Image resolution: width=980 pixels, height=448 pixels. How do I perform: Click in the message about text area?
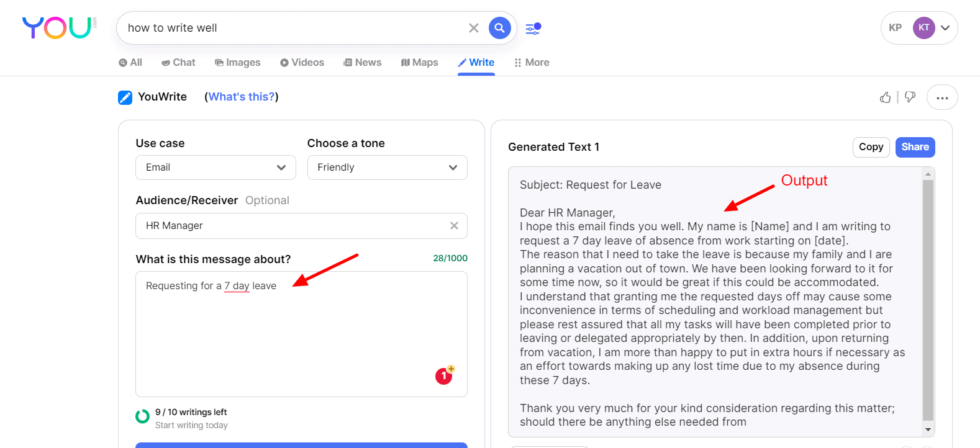tap(301, 334)
